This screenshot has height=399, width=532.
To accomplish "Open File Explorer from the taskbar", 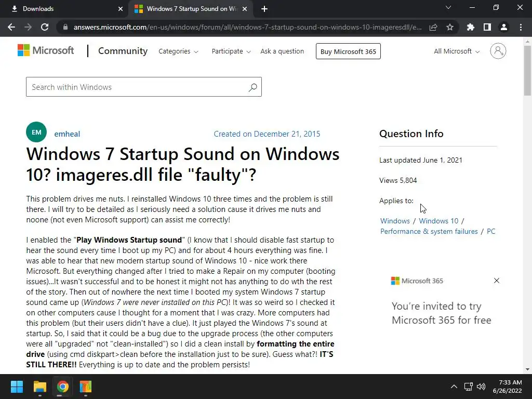I will [x=39, y=387].
